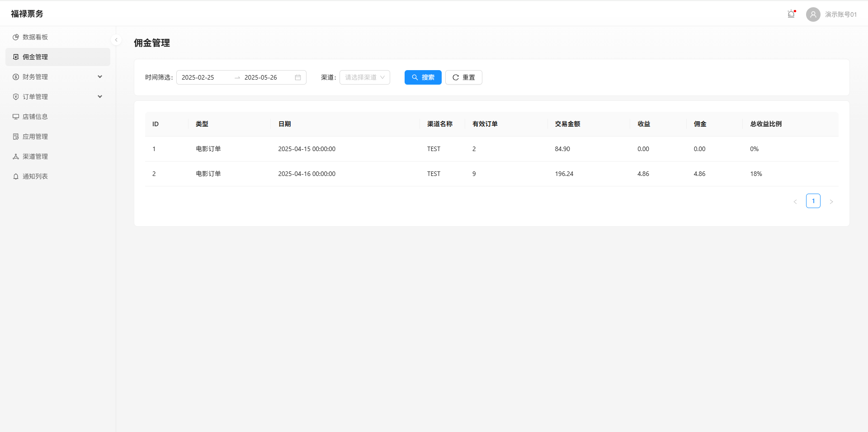
Task: Click the end date field 2025-05-26
Action: coord(264,77)
